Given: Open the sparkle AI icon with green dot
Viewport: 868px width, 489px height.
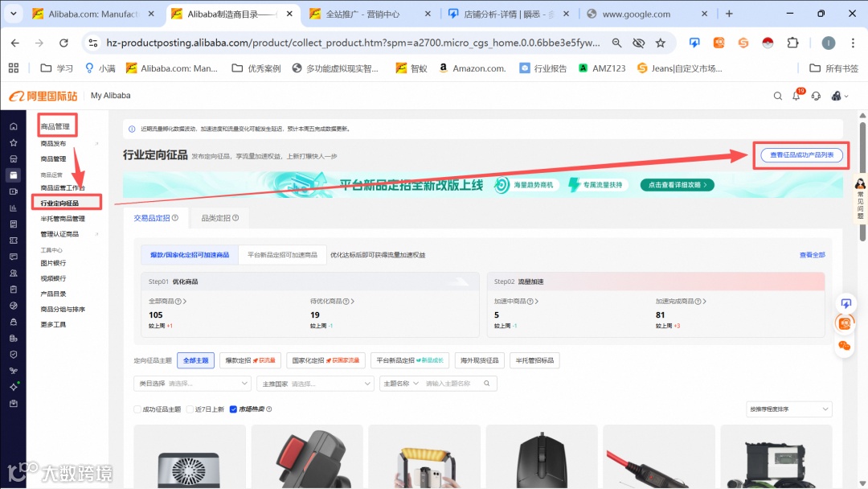Looking at the screenshot, I should pos(14,387).
